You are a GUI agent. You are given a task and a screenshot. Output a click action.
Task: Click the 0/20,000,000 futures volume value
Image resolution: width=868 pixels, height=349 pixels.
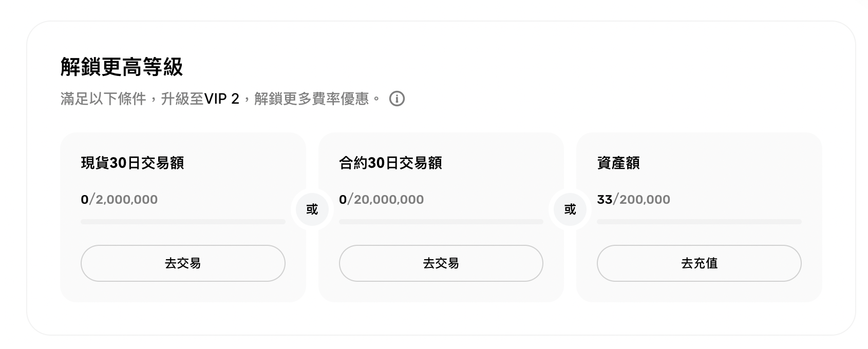(381, 199)
